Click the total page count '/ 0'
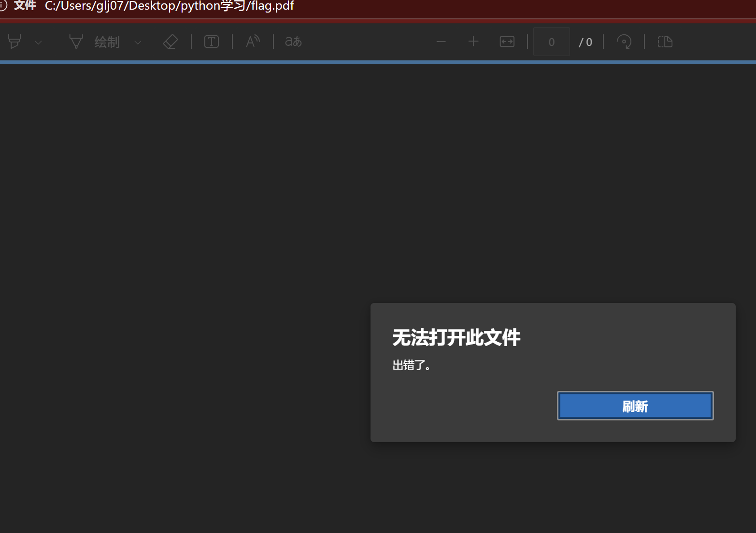 585,43
